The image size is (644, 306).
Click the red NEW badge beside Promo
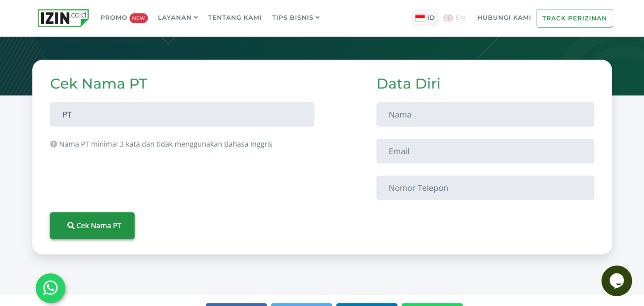click(139, 18)
